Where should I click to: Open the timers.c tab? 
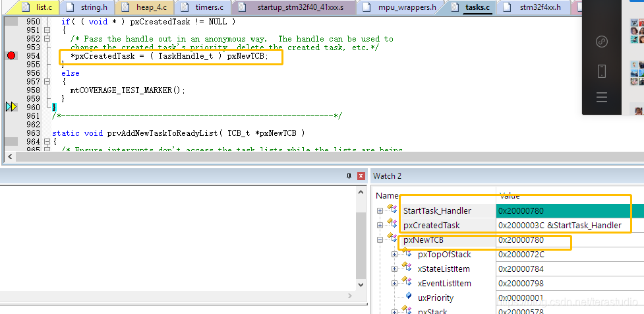tap(201, 7)
